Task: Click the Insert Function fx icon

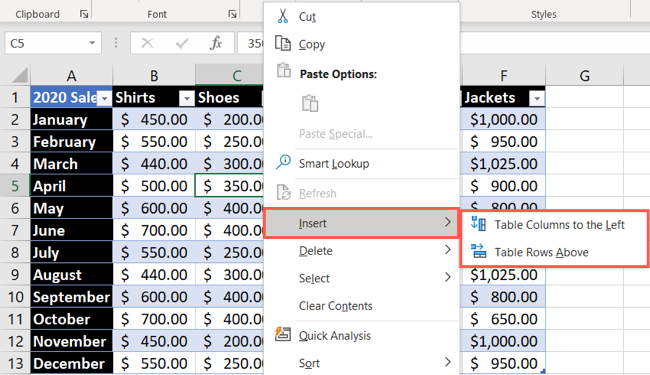Action: coord(216,43)
